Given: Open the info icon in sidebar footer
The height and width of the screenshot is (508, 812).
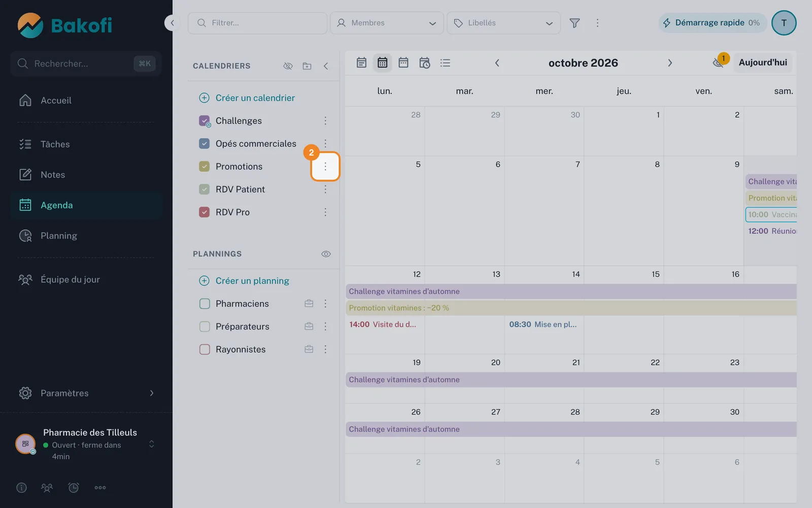Looking at the screenshot, I should coord(21,488).
